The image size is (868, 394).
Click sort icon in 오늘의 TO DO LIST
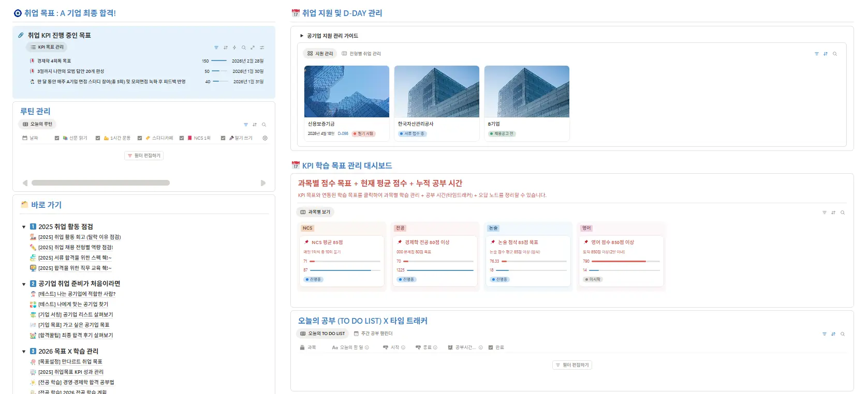pos(833,334)
